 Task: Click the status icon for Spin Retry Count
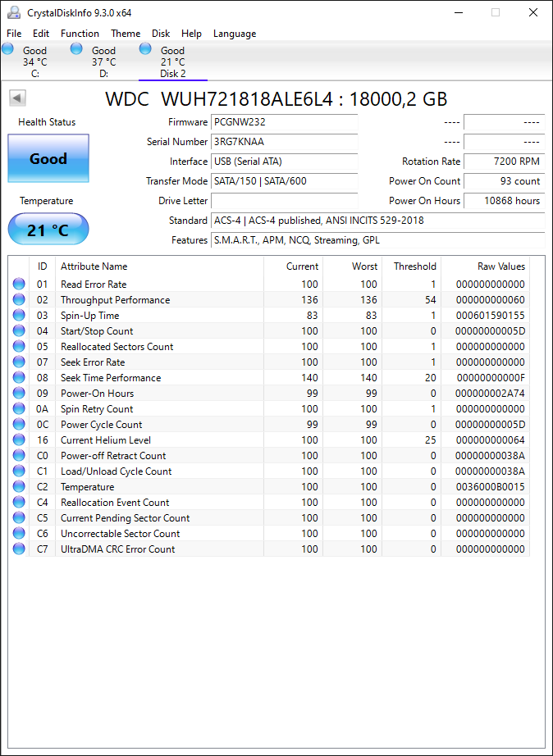(x=19, y=409)
